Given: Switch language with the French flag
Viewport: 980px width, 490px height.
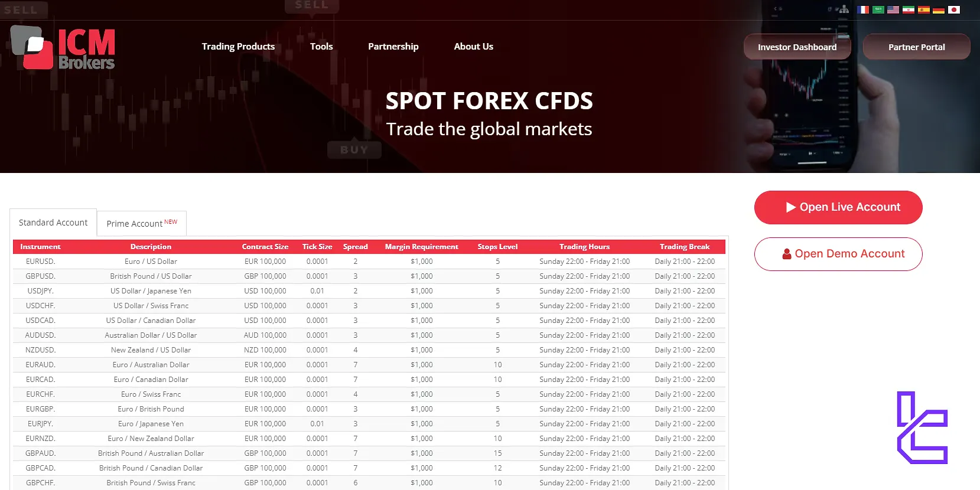Looking at the screenshot, I should (x=863, y=9).
